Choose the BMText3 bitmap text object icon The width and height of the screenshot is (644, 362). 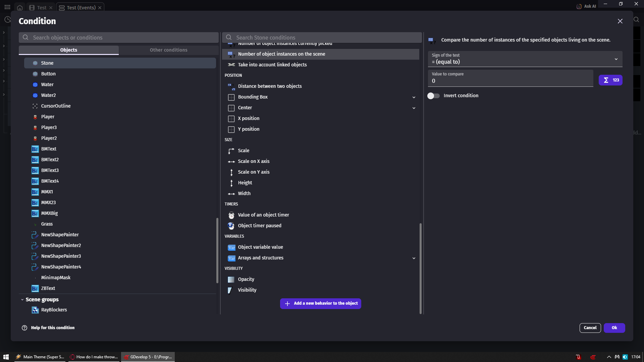pyautogui.click(x=35, y=171)
